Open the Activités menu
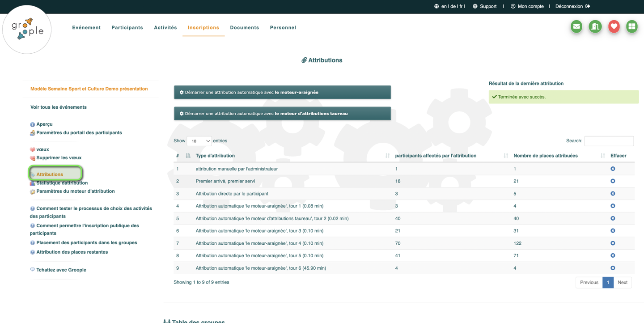The width and height of the screenshot is (644, 323). coord(165,28)
